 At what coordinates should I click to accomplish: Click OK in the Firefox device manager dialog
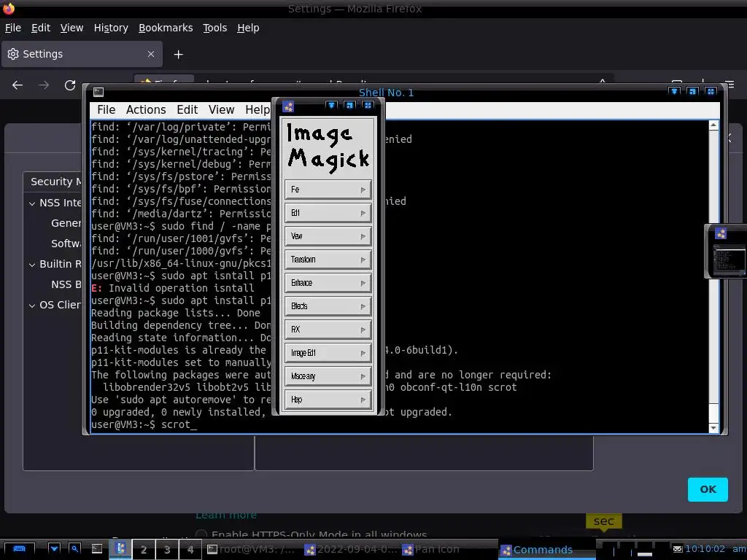pos(708,489)
